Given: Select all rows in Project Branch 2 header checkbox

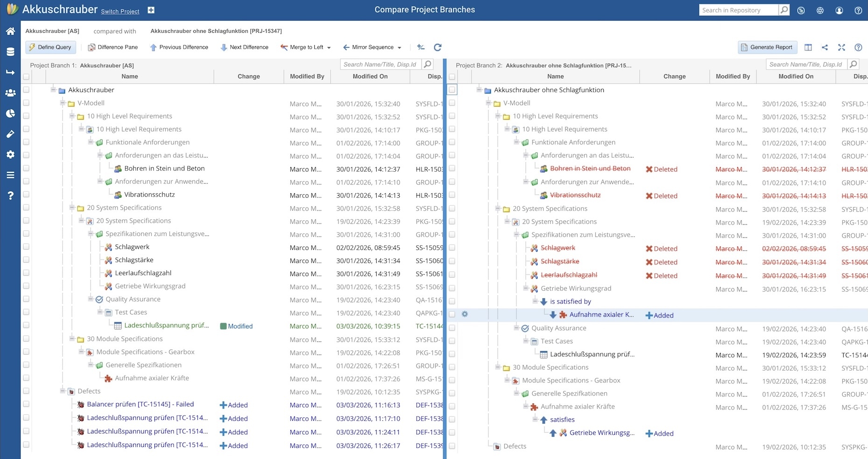Looking at the screenshot, I should pos(452,77).
